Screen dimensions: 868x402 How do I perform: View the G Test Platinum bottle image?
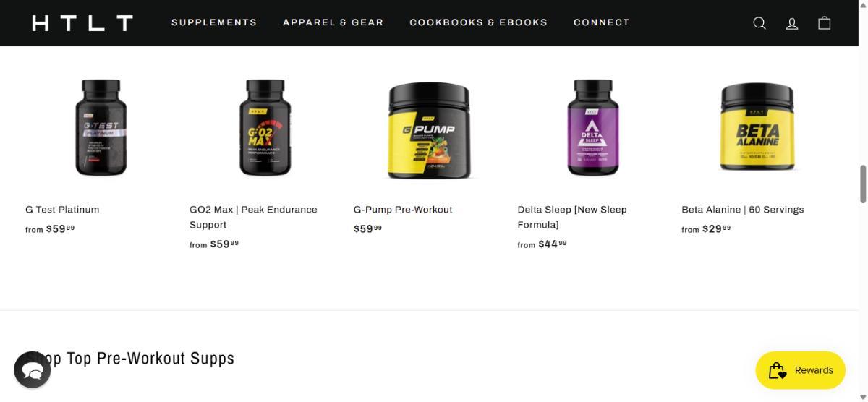point(101,128)
